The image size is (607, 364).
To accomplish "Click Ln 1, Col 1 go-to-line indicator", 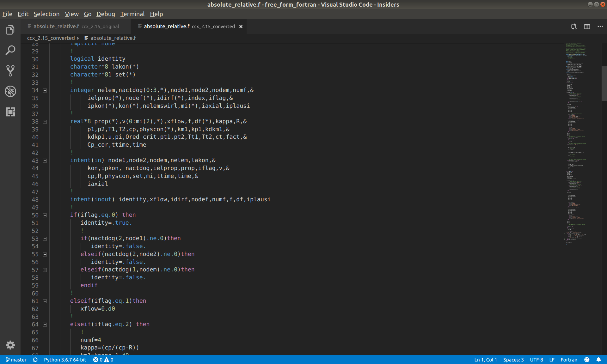I will pyautogui.click(x=486, y=360).
